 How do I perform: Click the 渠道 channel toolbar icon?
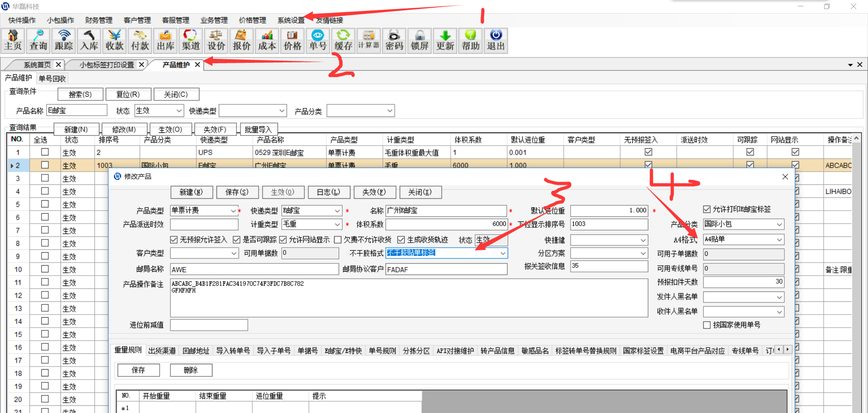191,41
